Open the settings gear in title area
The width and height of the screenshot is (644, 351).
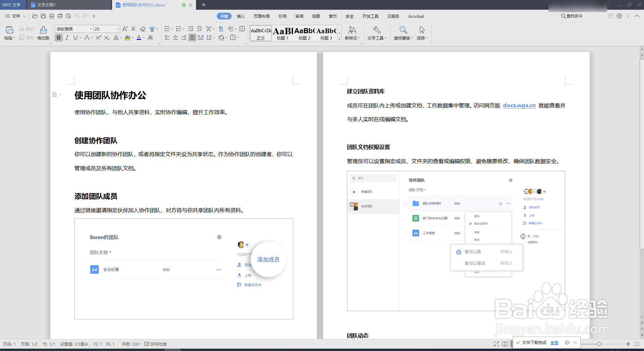[x=620, y=16]
